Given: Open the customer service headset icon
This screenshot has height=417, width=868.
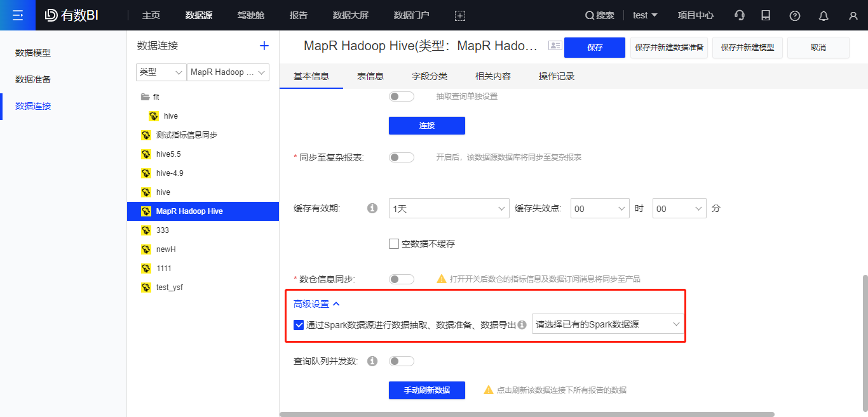Looking at the screenshot, I should pyautogui.click(x=739, y=15).
